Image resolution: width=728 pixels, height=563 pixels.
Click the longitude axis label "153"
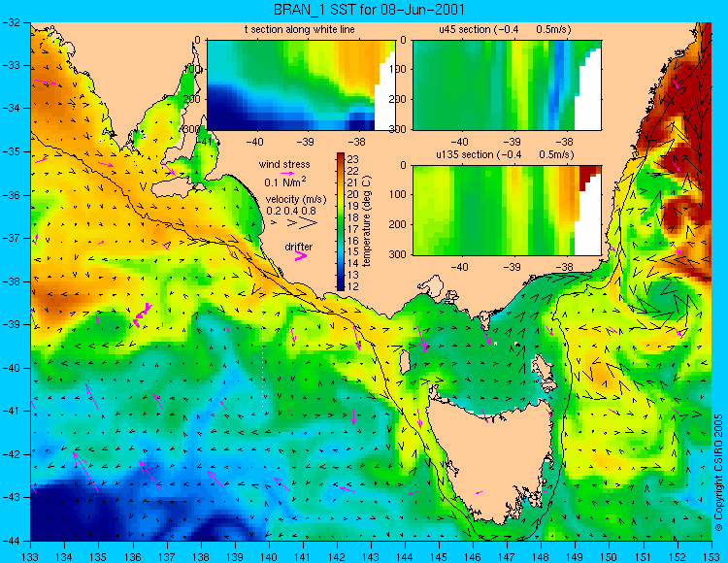point(711,557)
